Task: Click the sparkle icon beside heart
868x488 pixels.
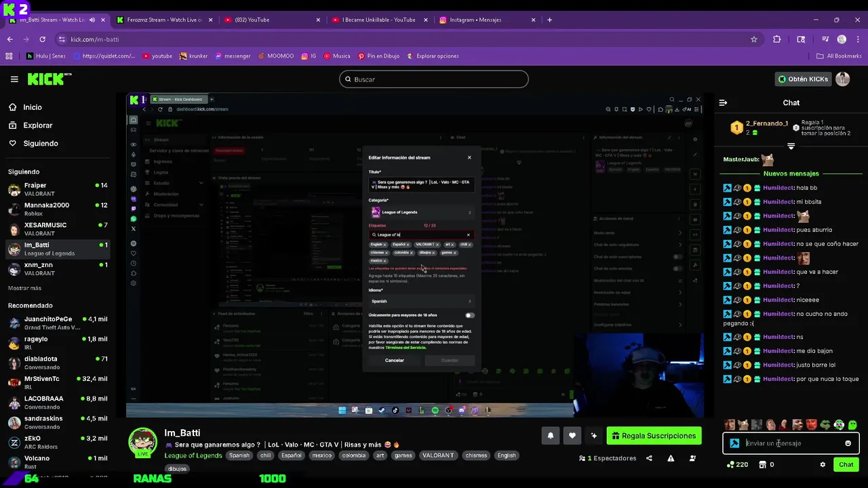Action: pyautogui.click(x=594, y=436)
